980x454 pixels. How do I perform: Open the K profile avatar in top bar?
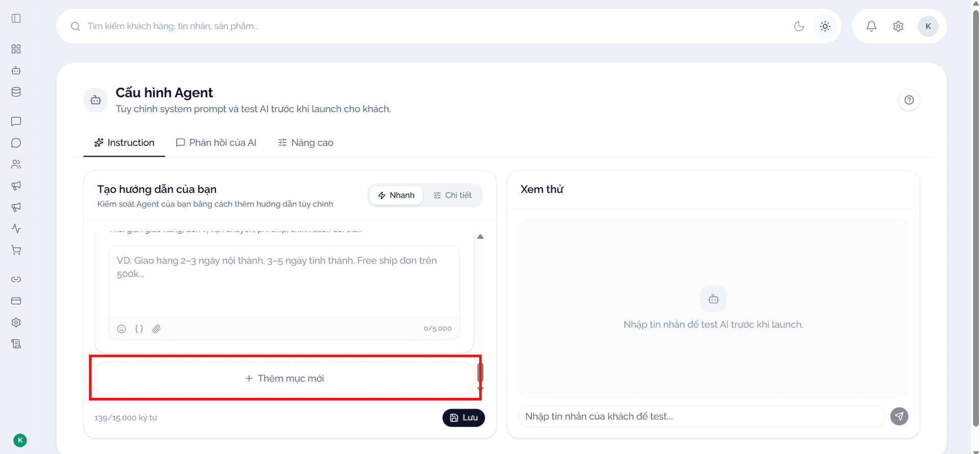tap(928, 26)
